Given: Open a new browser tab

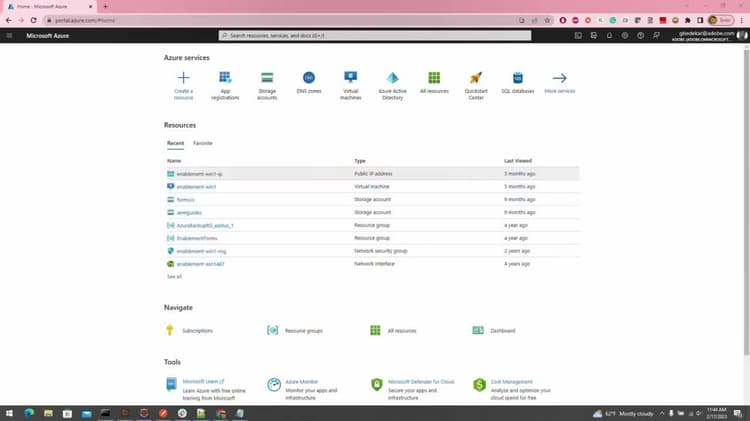Looking at the screenshot, I should [105, 7].
